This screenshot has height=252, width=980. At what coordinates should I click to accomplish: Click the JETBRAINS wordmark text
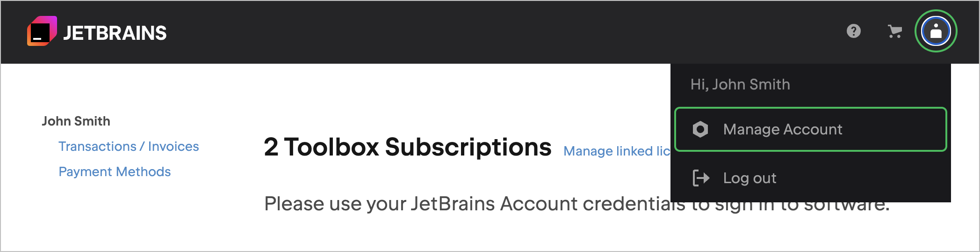pos(115,33)
